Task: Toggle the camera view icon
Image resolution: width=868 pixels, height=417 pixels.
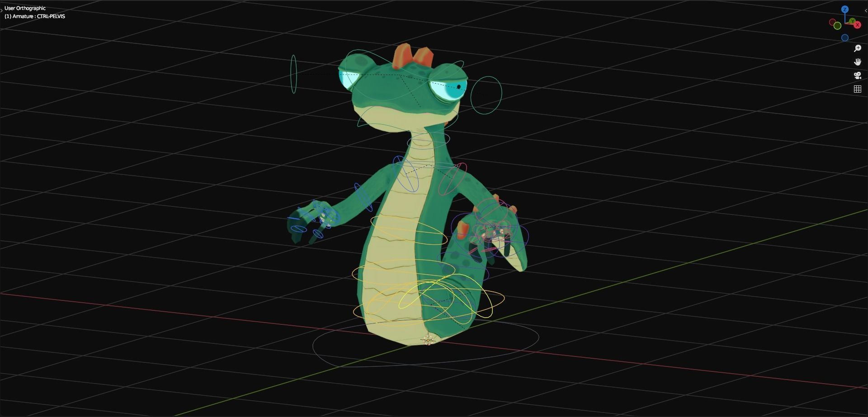Action: coord(857,75)
